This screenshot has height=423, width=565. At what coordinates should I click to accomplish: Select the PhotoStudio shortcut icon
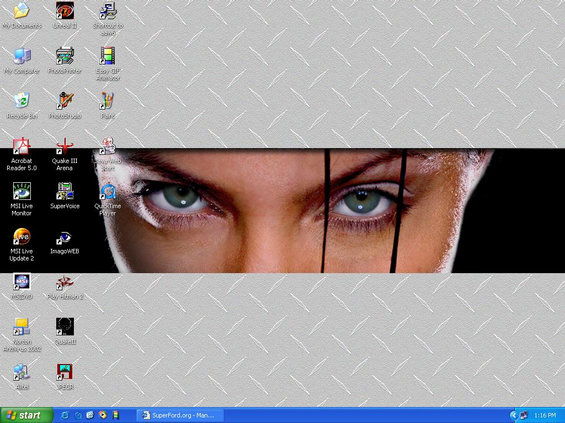(x=65, y=101)
